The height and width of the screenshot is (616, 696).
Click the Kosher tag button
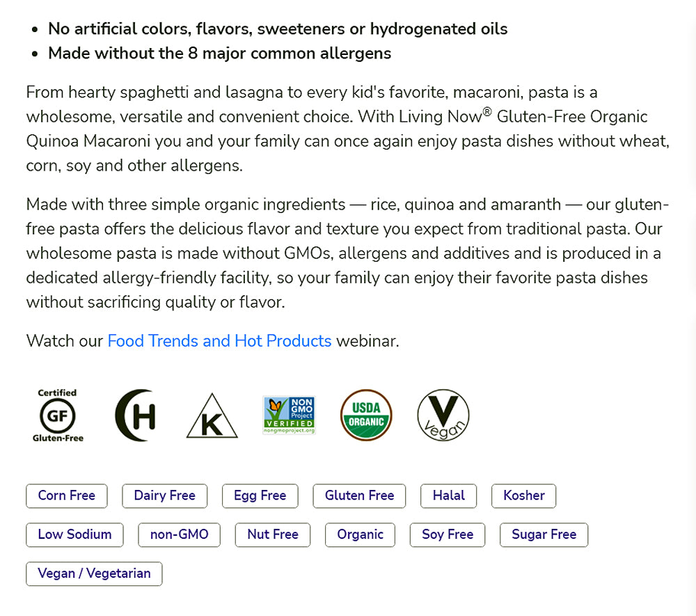tap(523, 496)
